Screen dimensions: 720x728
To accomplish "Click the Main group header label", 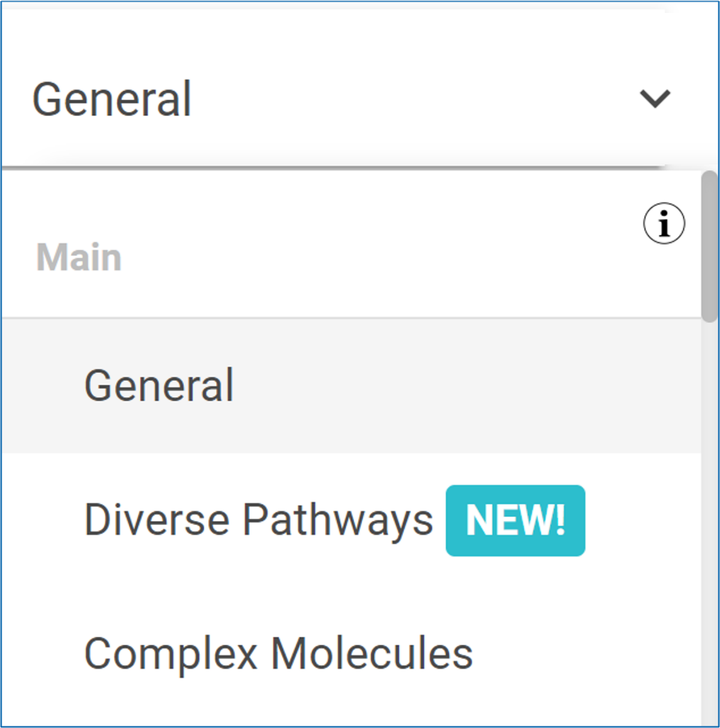I will pos(79,258).
